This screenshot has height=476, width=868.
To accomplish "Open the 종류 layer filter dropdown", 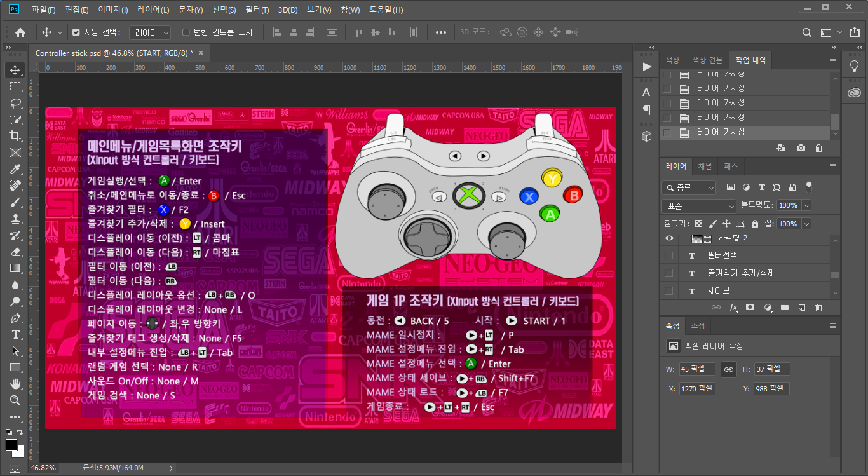I will tap(689, 187).
